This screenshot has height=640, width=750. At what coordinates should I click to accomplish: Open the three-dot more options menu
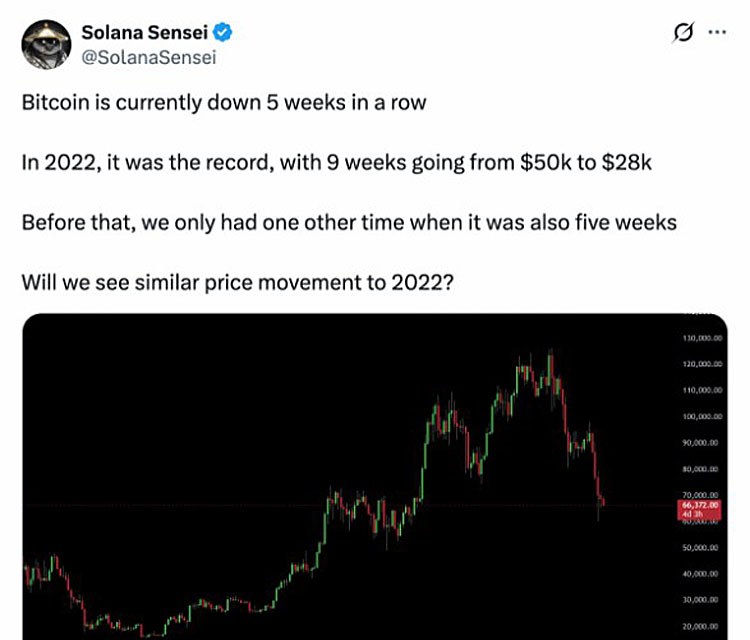click(717, 32)
